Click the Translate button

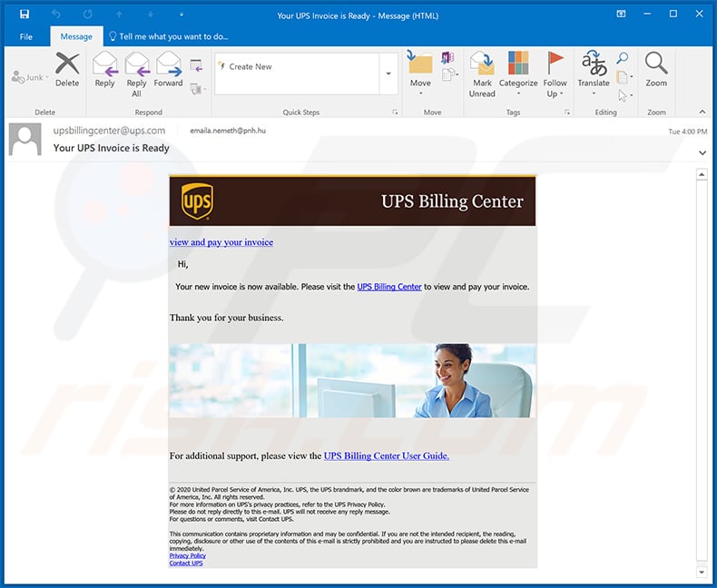tap(594, 73)
